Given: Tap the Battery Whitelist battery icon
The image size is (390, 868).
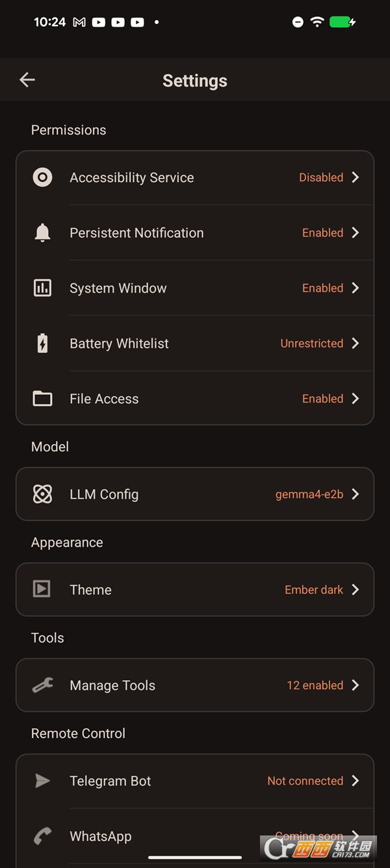Looking at the screenshot, I should point(42,343).
